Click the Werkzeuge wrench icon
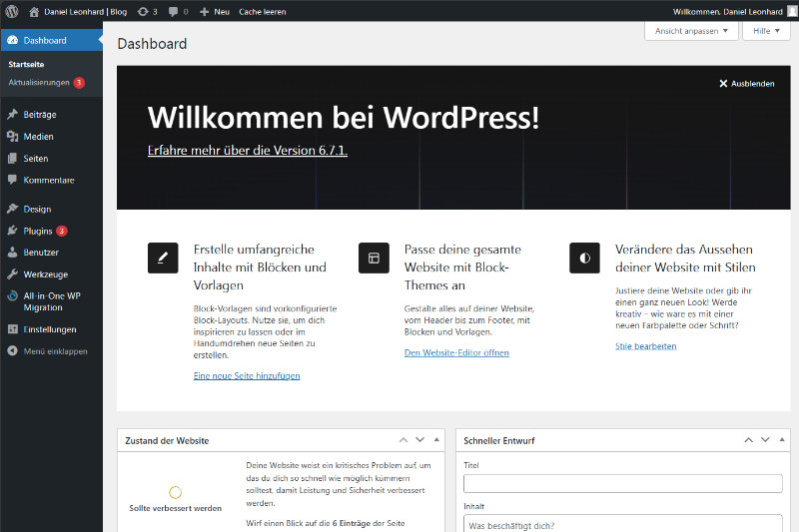799x532 pixels. click(x=13, y=273)
